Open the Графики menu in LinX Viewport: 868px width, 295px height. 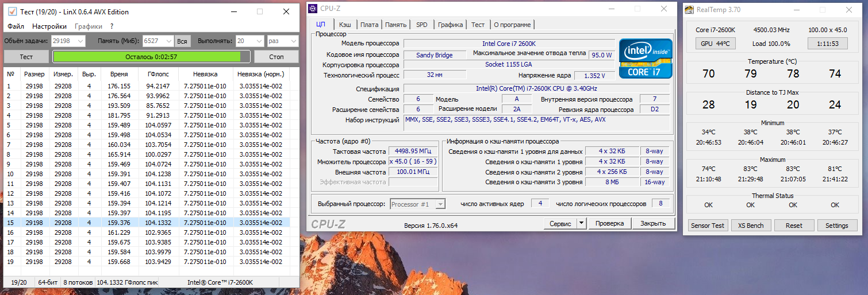[x=89, y=26]
